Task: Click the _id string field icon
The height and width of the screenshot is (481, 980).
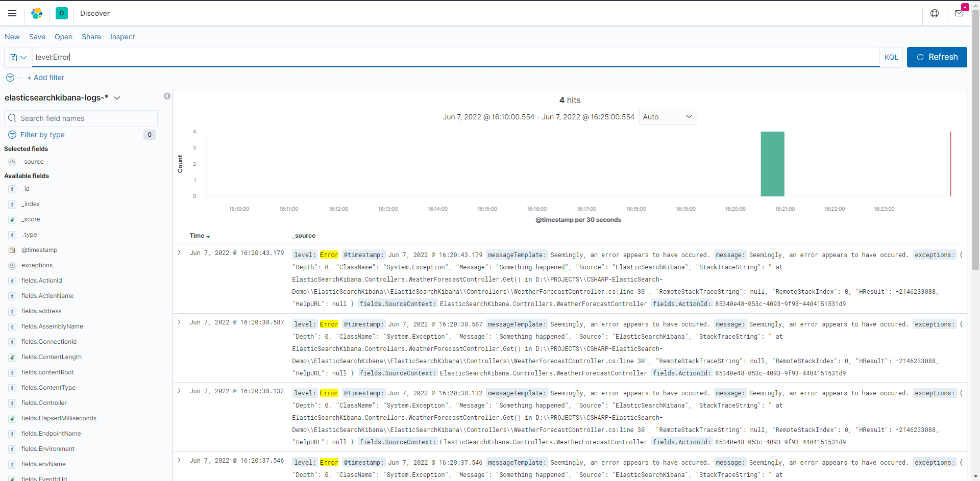Action: [12, 189]
